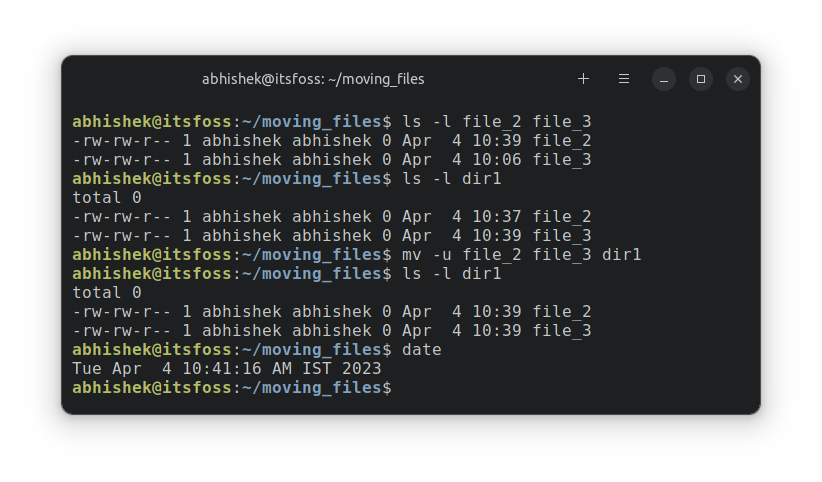Viewport: 822px width, 482px height.
Task: Click the 'mv -u file_2 file_3 dir1' command
Action: (521, 255)
